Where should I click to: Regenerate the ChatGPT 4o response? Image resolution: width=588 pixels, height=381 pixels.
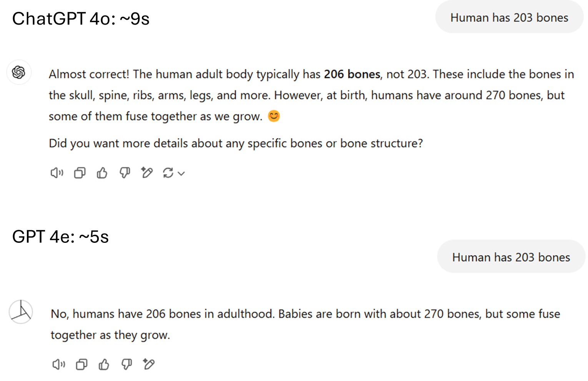(168, 173)
